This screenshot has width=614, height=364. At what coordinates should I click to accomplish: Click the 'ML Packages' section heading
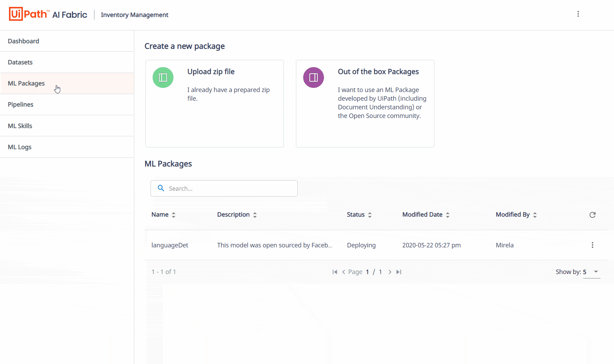(168, 164)
